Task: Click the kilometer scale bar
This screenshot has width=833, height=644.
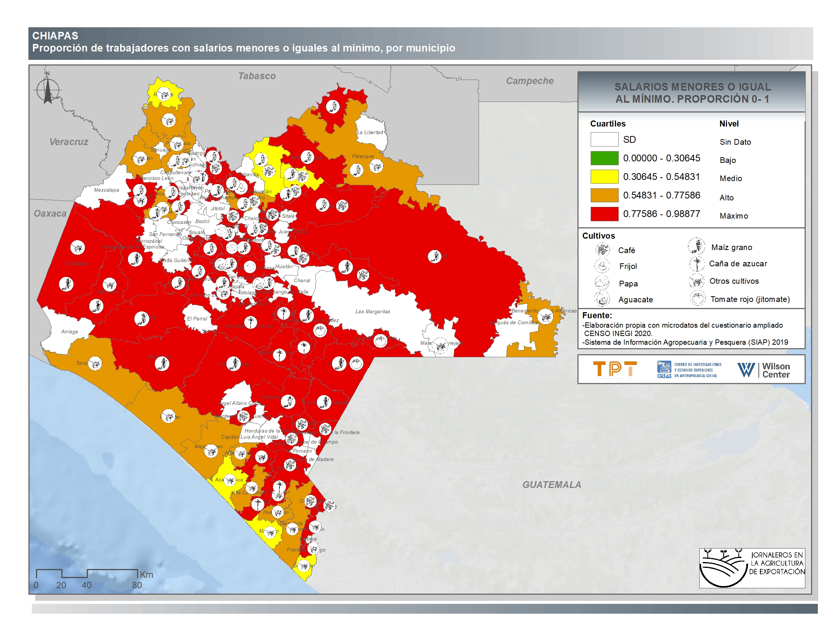Action: point(87,573)
